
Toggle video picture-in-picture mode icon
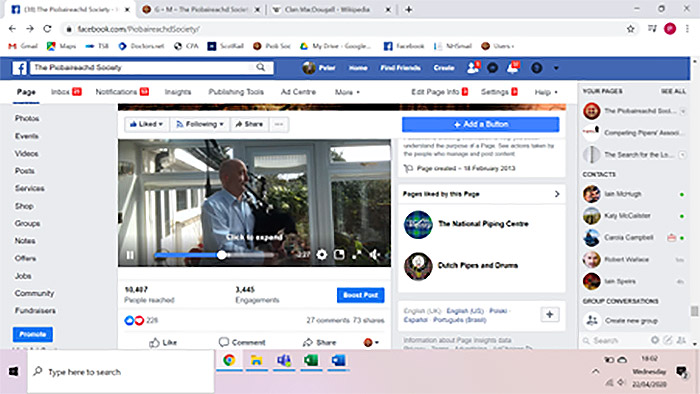pos(339,254)
